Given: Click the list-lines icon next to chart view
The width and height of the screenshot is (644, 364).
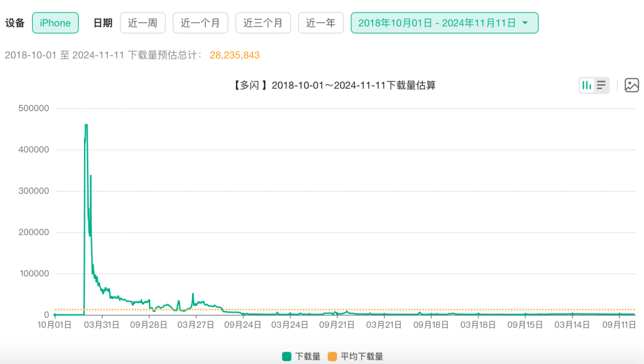Looking at the screenshot, I should coord(600,85).
